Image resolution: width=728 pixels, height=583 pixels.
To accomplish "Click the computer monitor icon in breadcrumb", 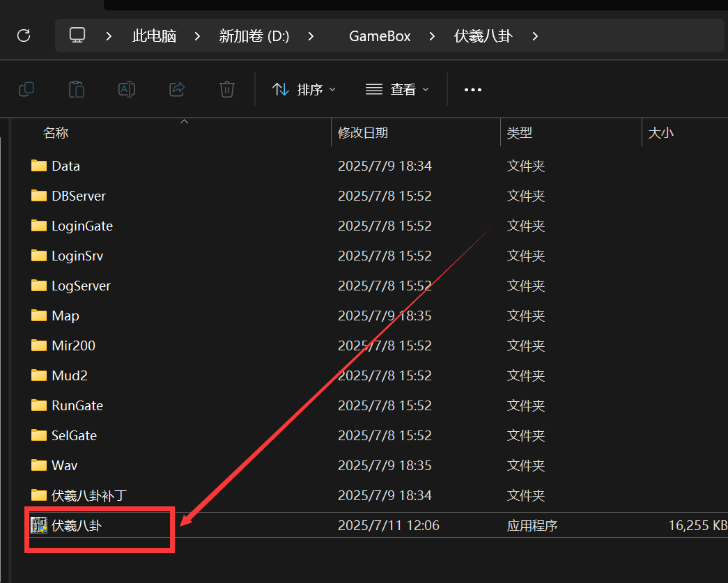I will point(77,36).
